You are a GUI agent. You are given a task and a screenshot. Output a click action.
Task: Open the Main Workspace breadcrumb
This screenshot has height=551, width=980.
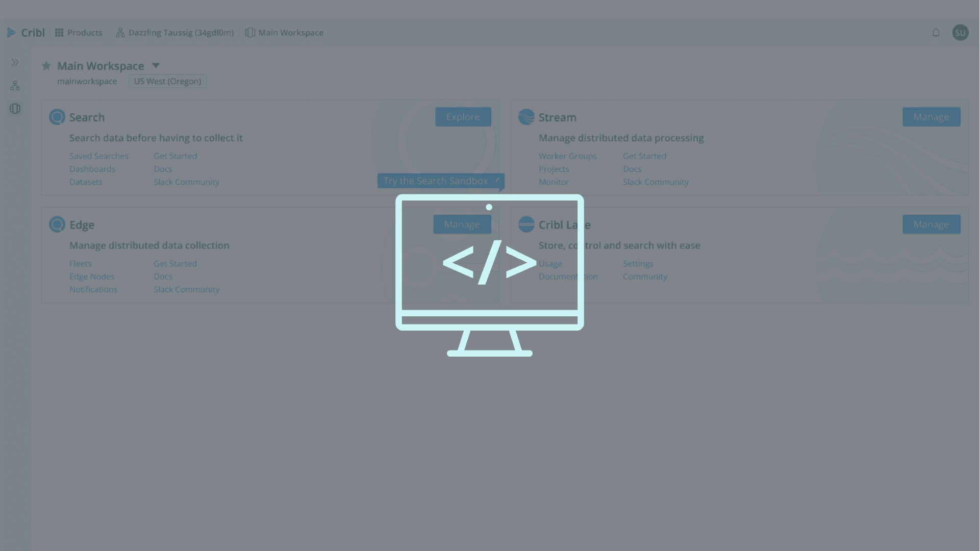(x=285, y=33)
